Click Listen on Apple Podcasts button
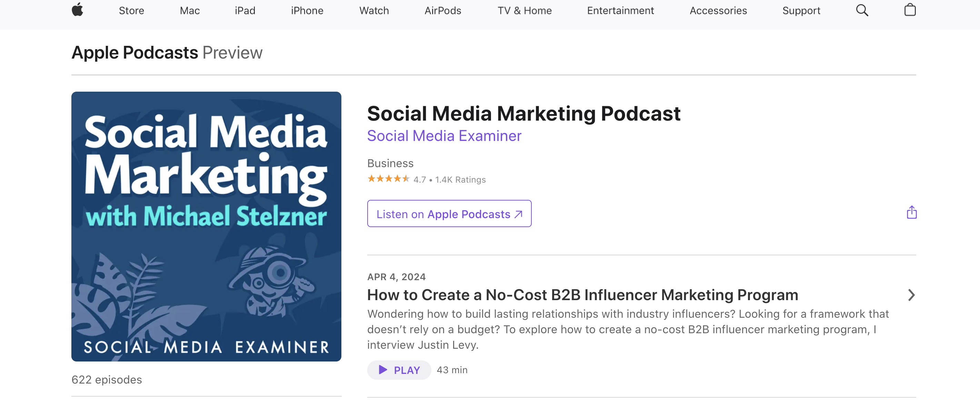The width and height of the screenshot is (980, 408). [449, 214]
